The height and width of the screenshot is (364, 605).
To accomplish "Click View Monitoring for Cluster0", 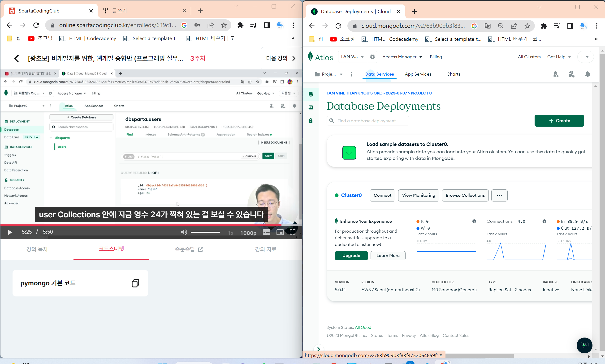I will click(419, 196).
